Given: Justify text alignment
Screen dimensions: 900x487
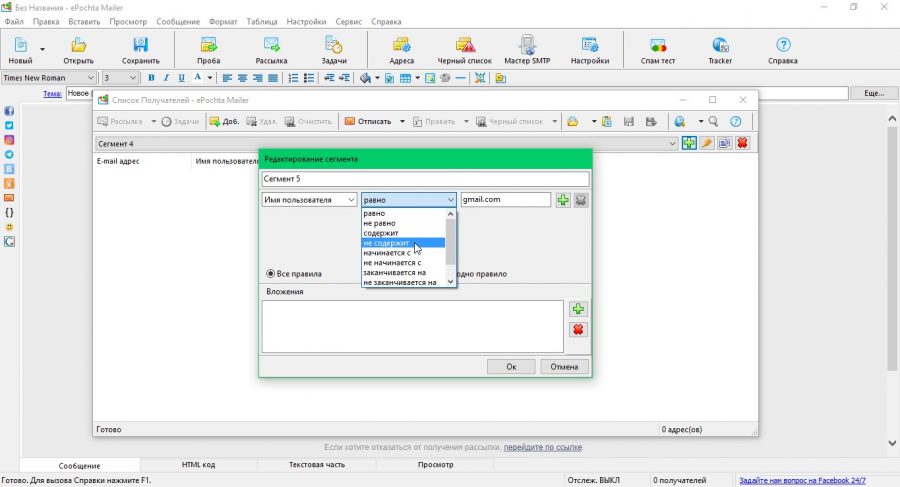Looking at the screenshot, I should (x=273, y=78).
